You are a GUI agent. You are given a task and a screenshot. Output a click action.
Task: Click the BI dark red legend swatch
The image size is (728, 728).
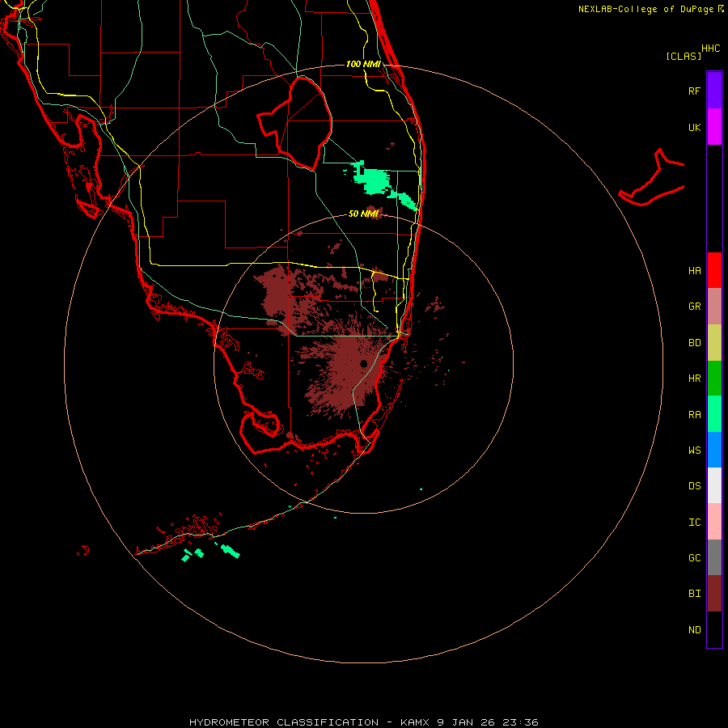[x=714, y=594]
